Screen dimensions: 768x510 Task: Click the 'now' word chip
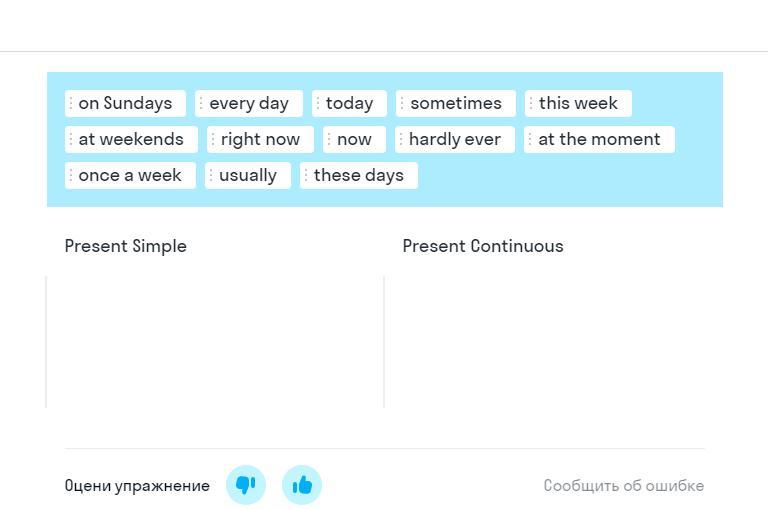pyautogui.click(x=354, y=139)
